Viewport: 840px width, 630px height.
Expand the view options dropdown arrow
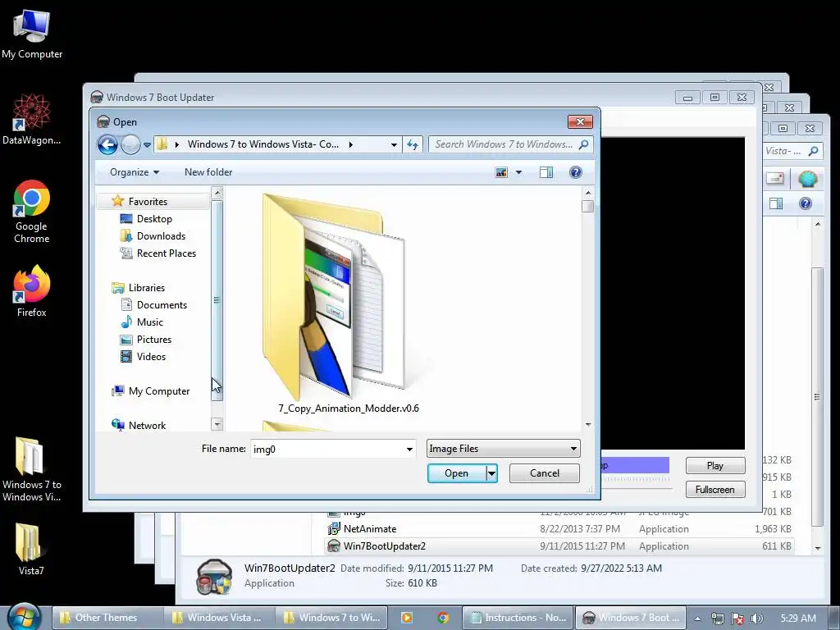pyautogui.click(x=518, y=172)
